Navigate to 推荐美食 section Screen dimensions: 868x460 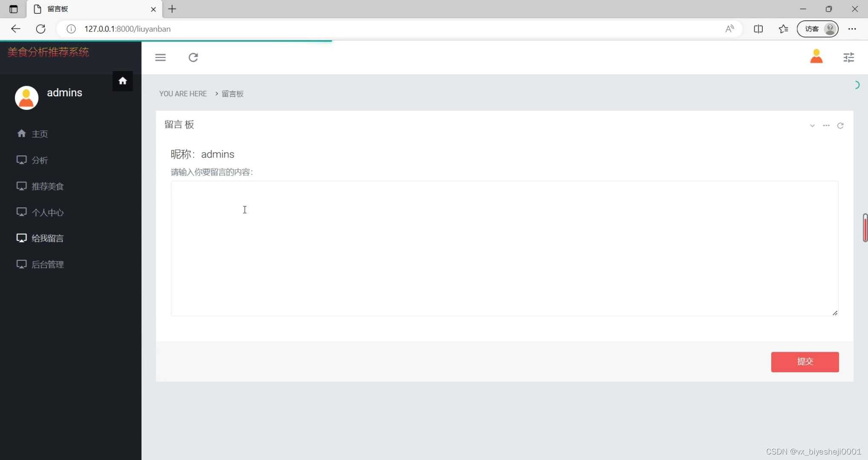click(48, 186)
